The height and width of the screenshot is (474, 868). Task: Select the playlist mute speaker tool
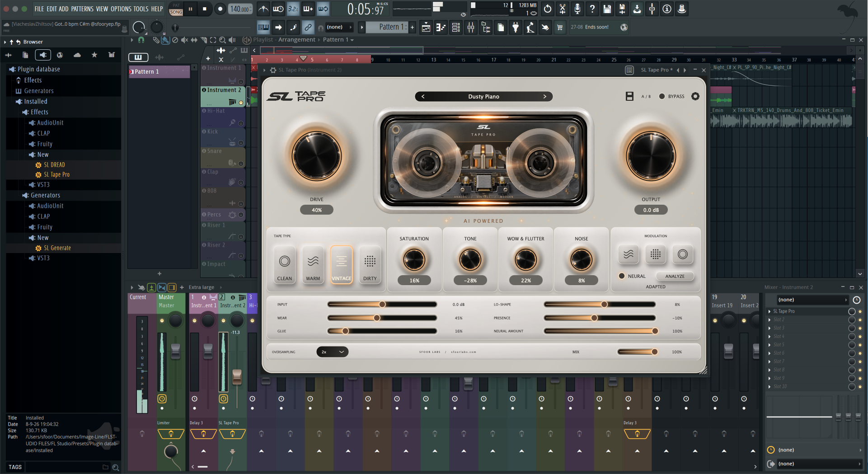point(184,40)
